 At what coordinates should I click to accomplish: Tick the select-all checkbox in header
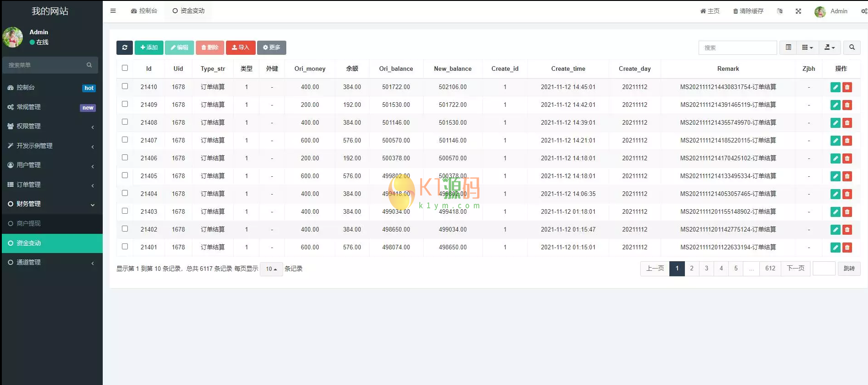coord(125,68)
